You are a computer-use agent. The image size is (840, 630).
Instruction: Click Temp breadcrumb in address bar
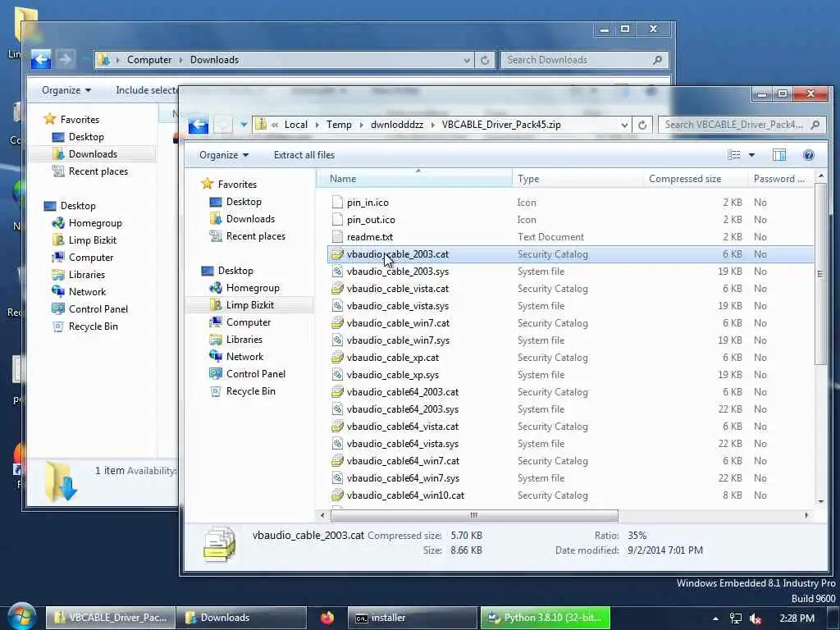[339, 125]
